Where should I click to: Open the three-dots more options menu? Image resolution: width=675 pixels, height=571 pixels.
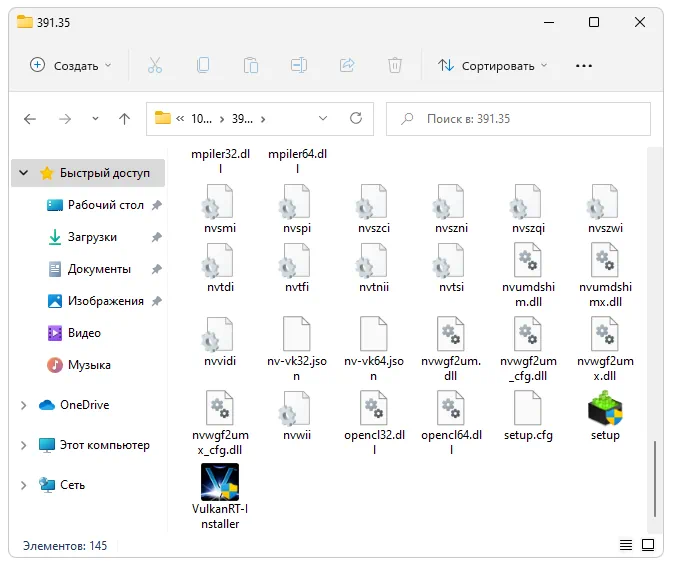pyautogui.click(x=584, y=65)
